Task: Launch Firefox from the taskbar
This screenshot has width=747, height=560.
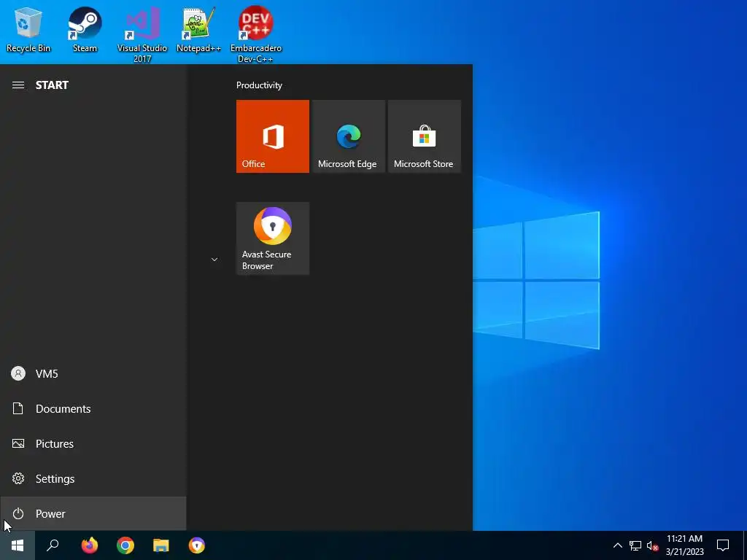Action: (89, 545)
